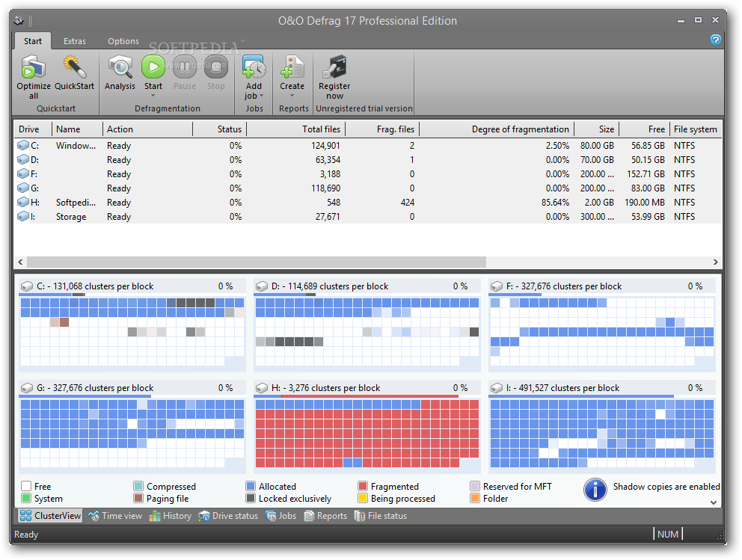Sort by Degree of fragmentation column header

(x=497, y=129)
